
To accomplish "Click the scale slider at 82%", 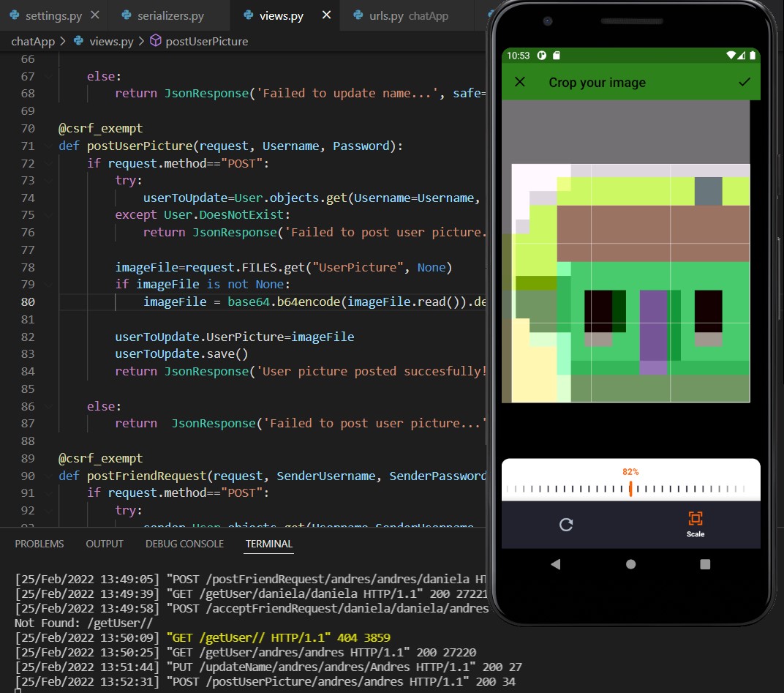I will (630, 490).
